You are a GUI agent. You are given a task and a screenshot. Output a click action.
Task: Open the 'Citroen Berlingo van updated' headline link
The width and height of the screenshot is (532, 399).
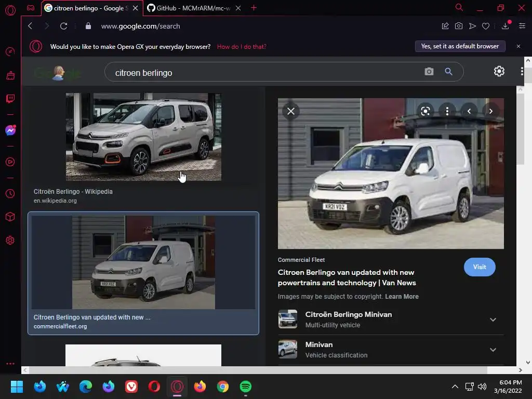click(x=347, y=277)
